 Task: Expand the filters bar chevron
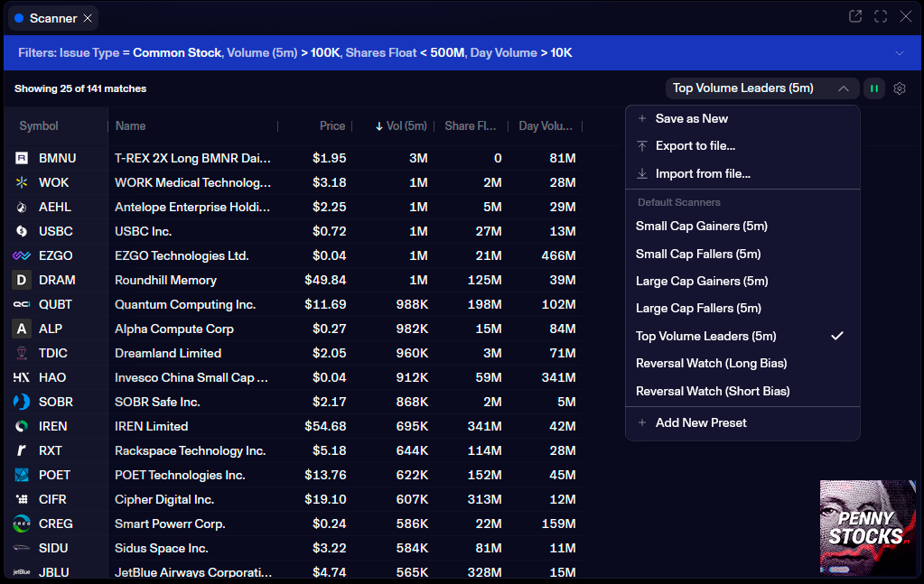pyautogui.click(x=900, y=53)
